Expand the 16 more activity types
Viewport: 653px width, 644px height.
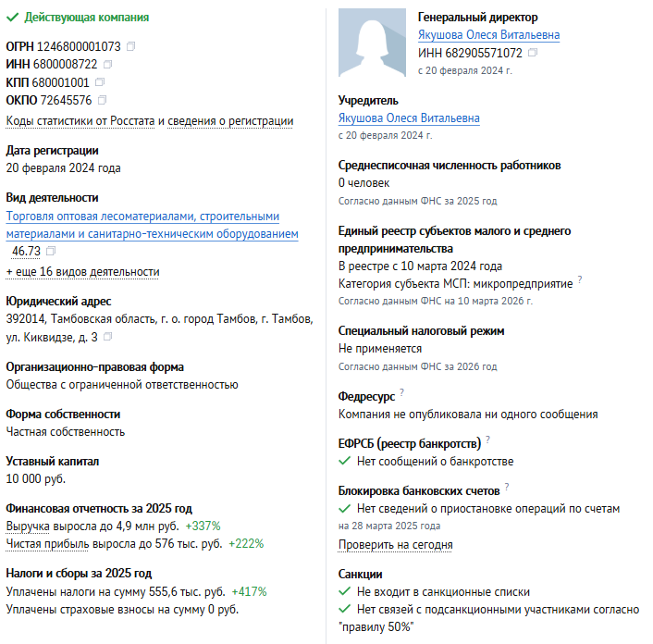82,272
